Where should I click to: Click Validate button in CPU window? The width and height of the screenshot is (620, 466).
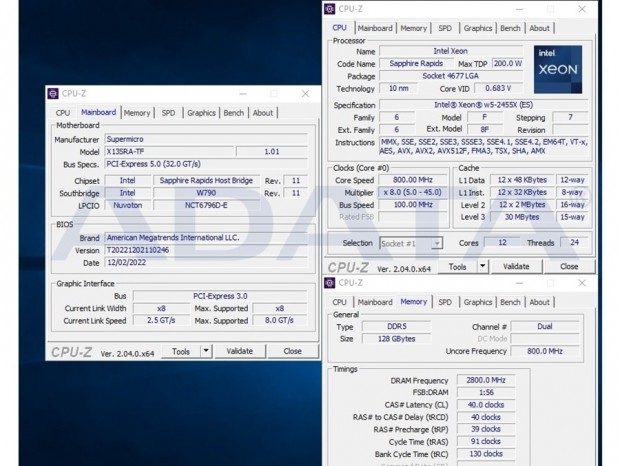[516, 267]
